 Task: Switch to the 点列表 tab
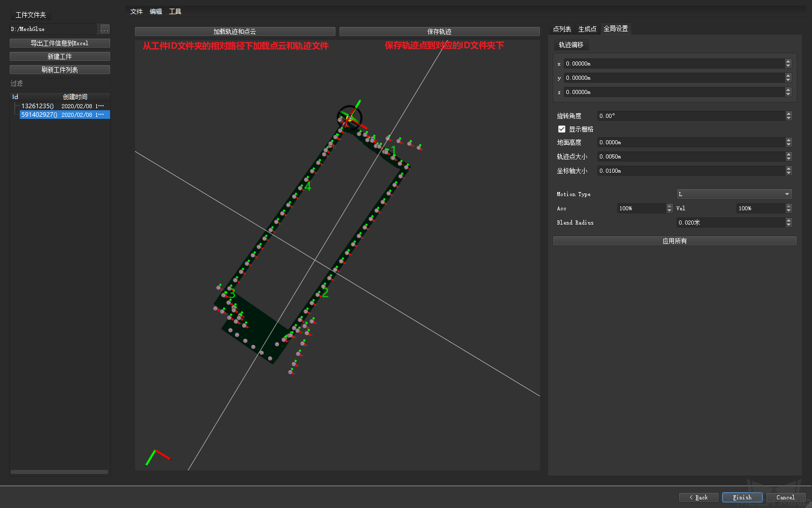(x=562, y=29)
